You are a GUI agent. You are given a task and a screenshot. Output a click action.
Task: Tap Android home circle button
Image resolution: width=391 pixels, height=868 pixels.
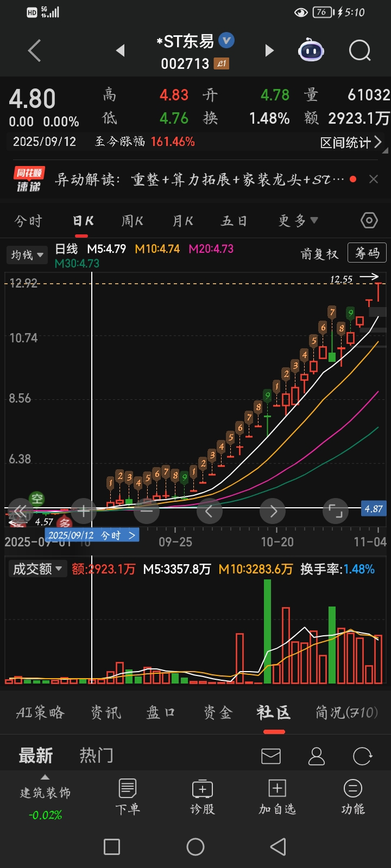[x=195, y=847]
